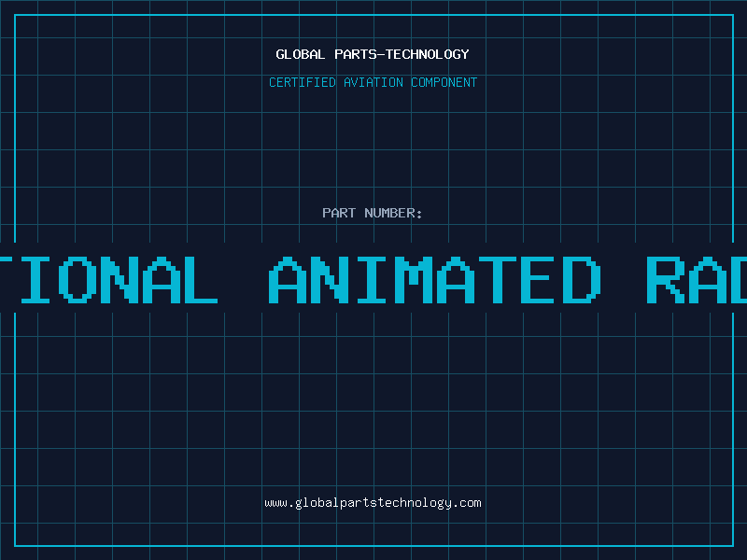Open the www.globalpartstechnology.com link
747x560 pixels.
click(x=373, y=503)
